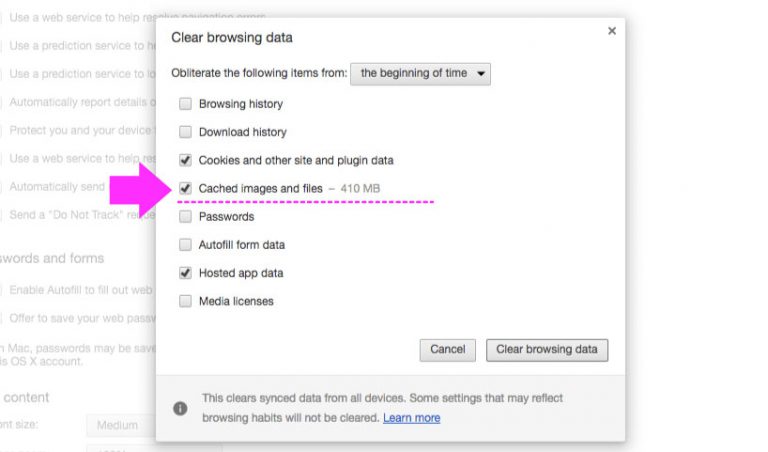Check the Media licenses checkbox
The height and width of the screenshot is (452, 768).
[x=185, y=301]
